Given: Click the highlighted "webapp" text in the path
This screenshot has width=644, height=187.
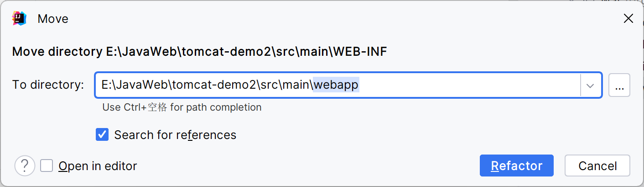Looking at the screenshot, I should coord(337,85).
